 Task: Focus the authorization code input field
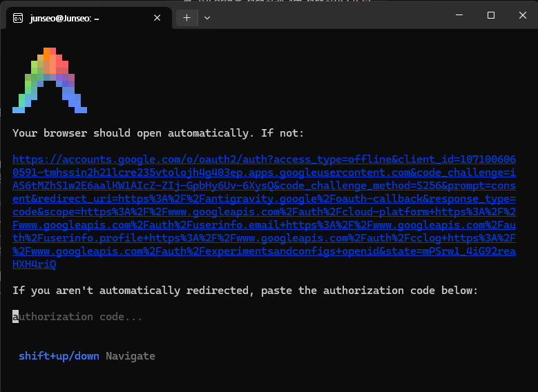77,317
